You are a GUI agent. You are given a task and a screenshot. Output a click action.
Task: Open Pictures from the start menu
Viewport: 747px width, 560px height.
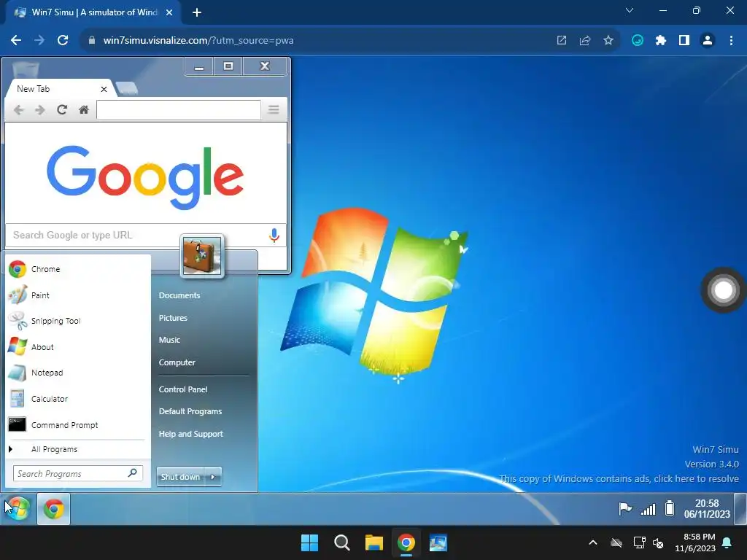[x=173, y=318]
